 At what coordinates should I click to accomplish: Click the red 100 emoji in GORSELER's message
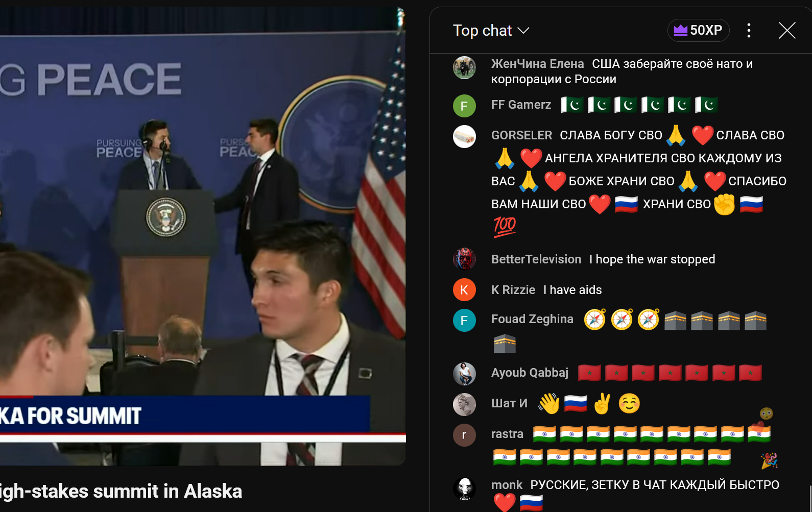[x=505, y=227]
